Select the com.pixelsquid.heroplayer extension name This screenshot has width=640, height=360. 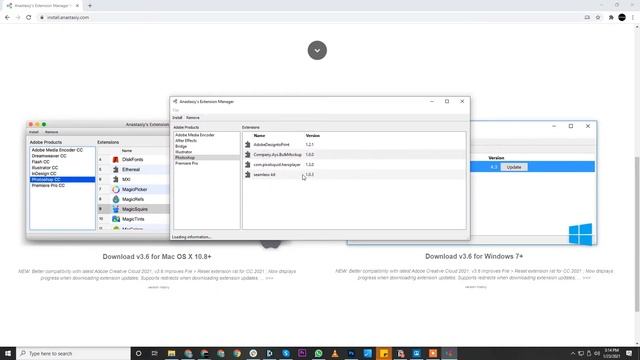[277, 164]
